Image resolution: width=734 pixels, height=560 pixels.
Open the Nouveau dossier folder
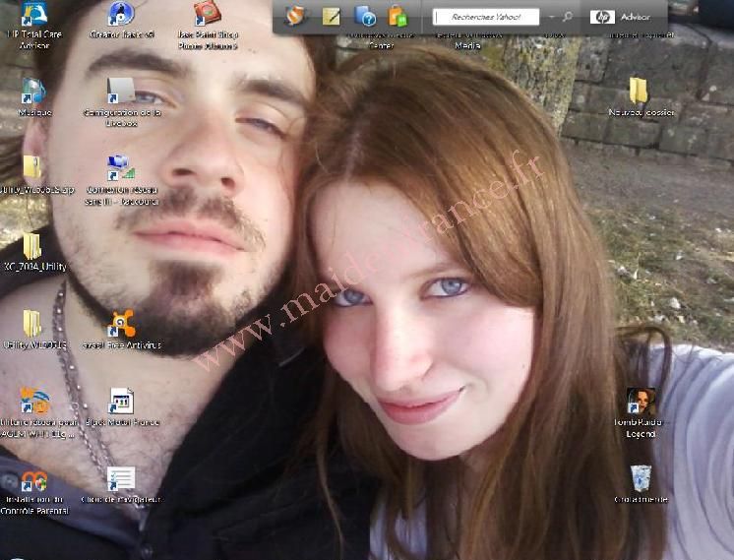click(640, 92)
